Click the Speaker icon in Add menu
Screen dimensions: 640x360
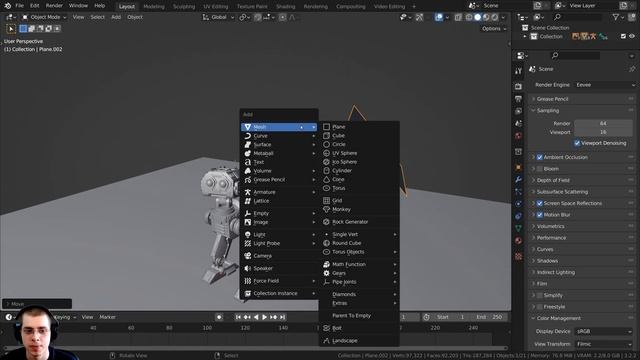[x=248, y=269]
